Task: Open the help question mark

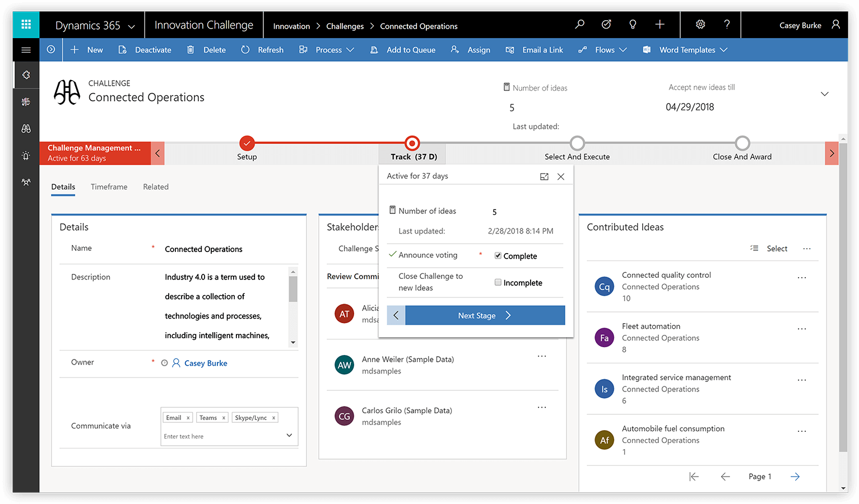Action: pyautogui.click(x=727, y=24)
